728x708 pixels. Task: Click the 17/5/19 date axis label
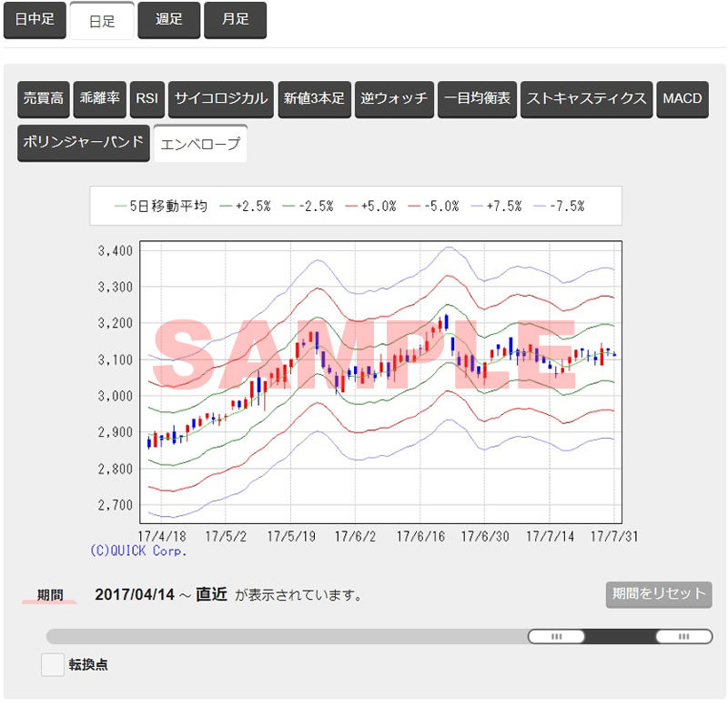click(291, 537)
